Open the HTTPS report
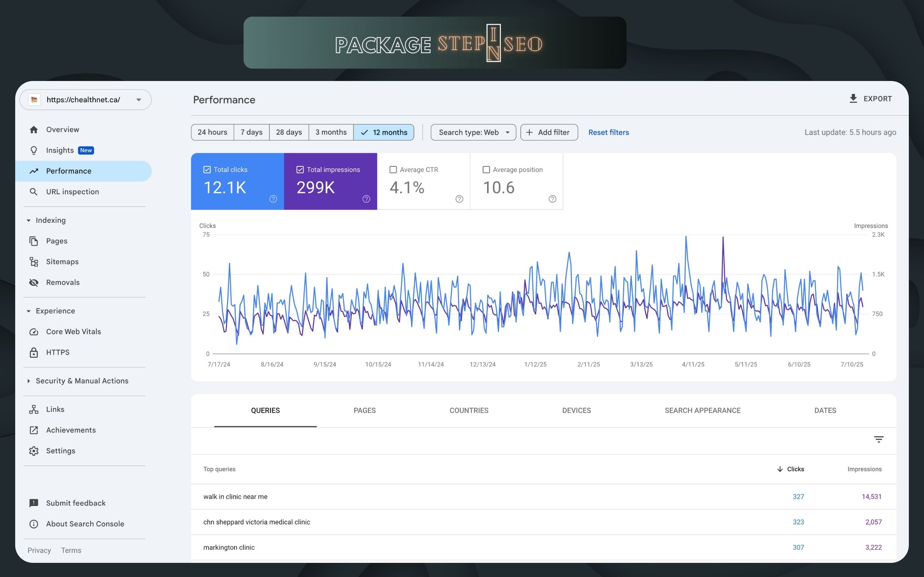This screenshot has height=577, width=924. tap(58, 352)
